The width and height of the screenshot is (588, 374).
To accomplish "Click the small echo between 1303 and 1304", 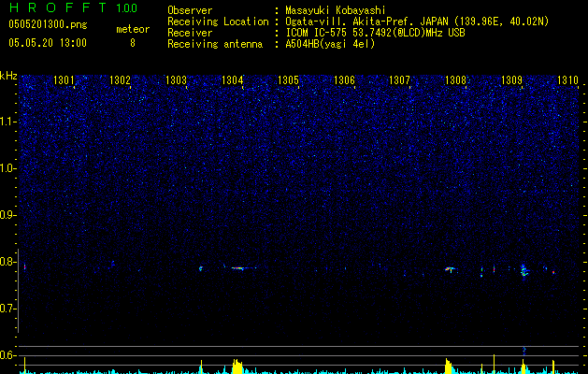I will (201, 268).
